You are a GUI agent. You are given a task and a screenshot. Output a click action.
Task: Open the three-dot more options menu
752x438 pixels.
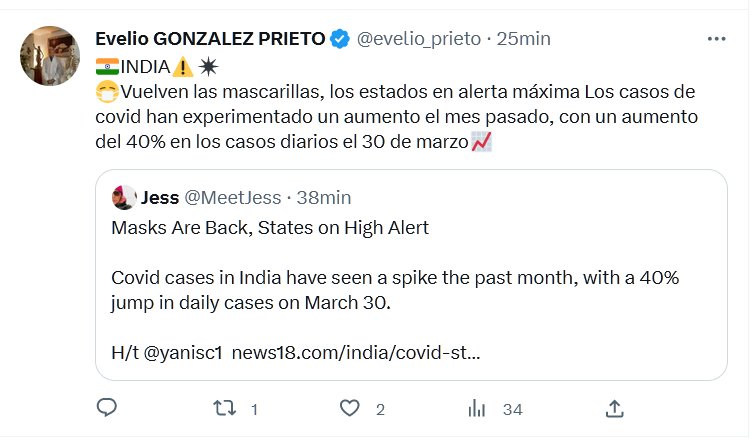point(716,39)
